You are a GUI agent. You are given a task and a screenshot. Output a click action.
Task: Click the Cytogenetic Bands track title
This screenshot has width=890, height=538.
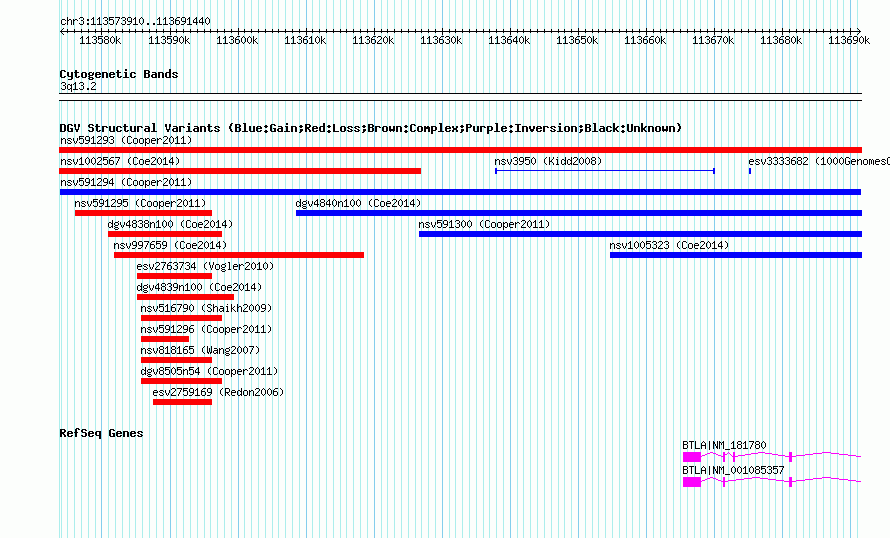coord(119,74)
